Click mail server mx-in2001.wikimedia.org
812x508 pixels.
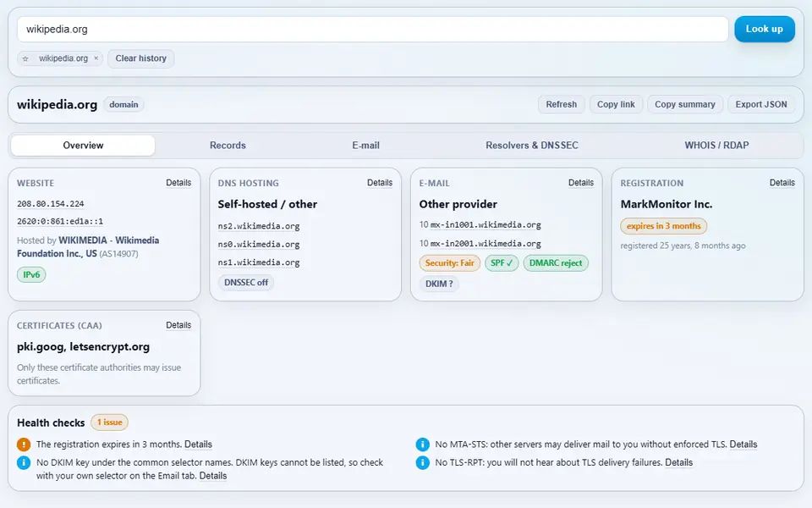[486, 244]
